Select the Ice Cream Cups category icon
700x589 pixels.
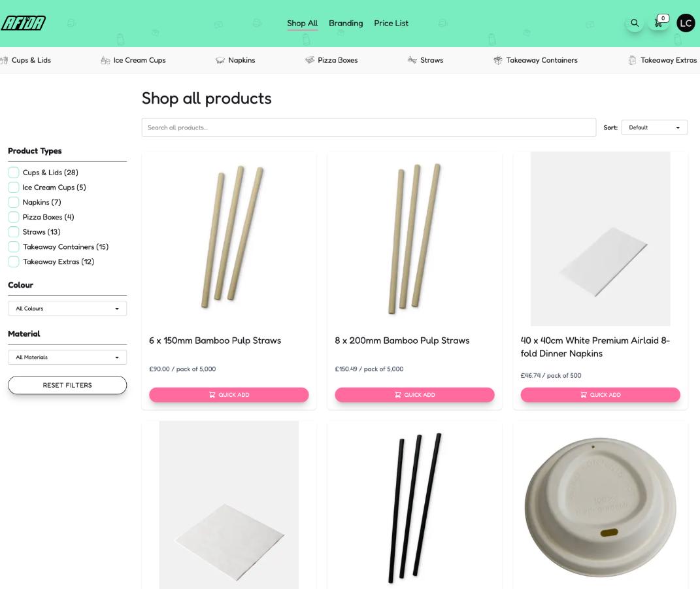tap(105, 60)
